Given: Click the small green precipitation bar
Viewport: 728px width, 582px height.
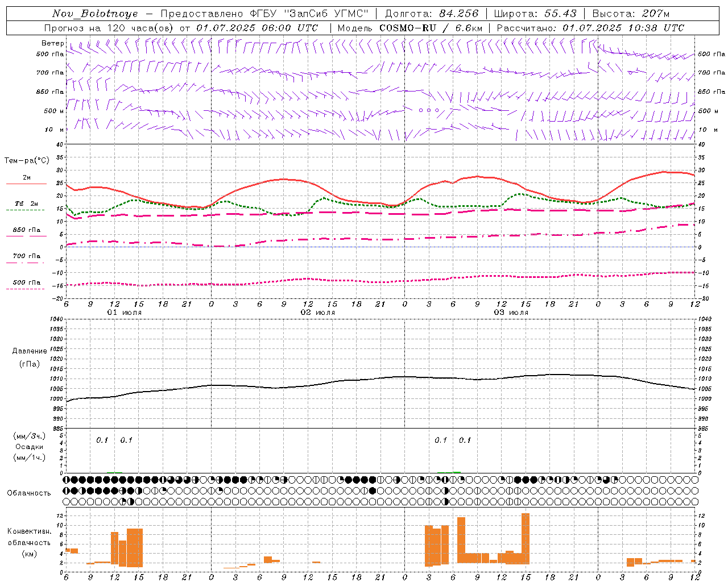Looking at the screenshot, I should (457, 472).
